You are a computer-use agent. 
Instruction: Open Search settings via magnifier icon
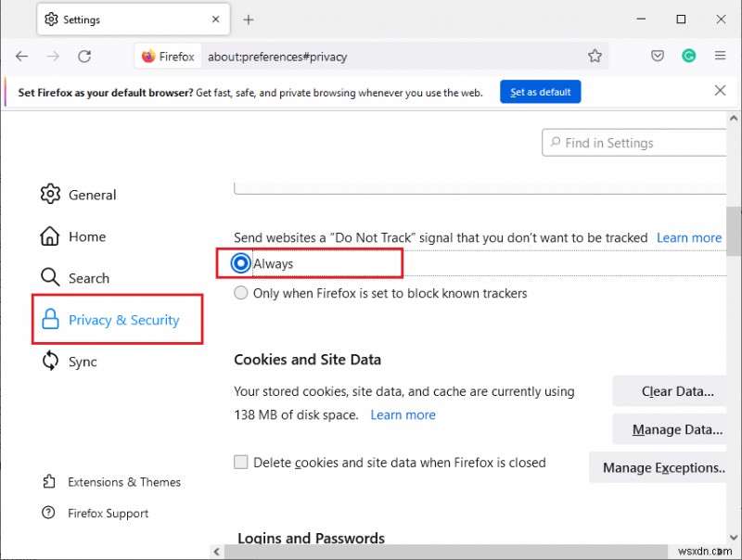50,277
